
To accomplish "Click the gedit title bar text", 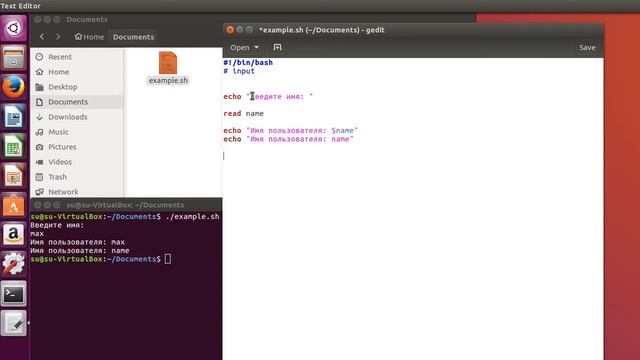I will [322, 30].
